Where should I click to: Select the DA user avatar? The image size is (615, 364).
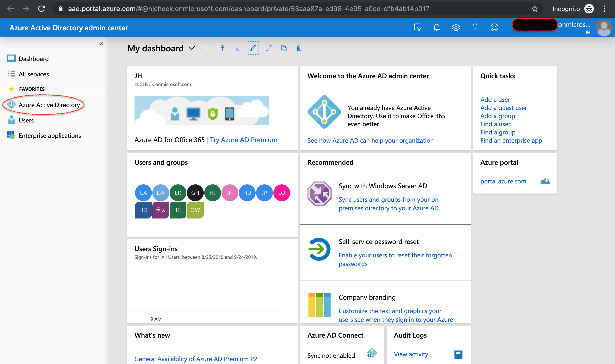(160, 193)
